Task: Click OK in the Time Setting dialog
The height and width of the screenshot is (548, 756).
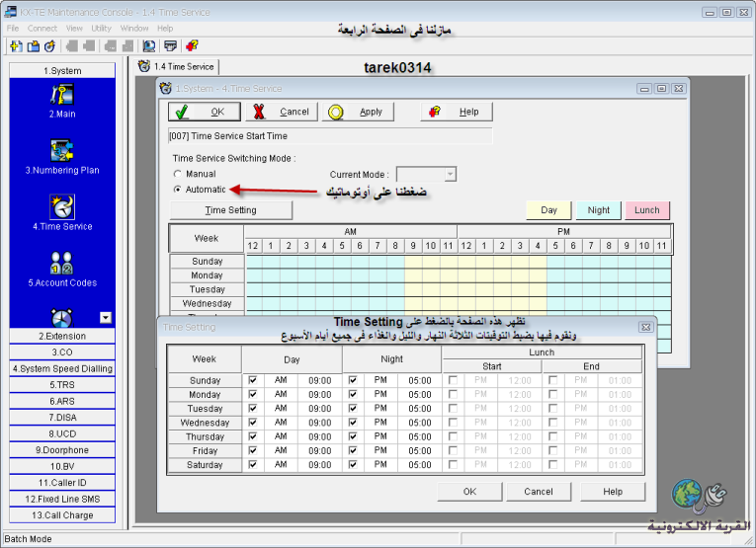Action: (469, 491)
